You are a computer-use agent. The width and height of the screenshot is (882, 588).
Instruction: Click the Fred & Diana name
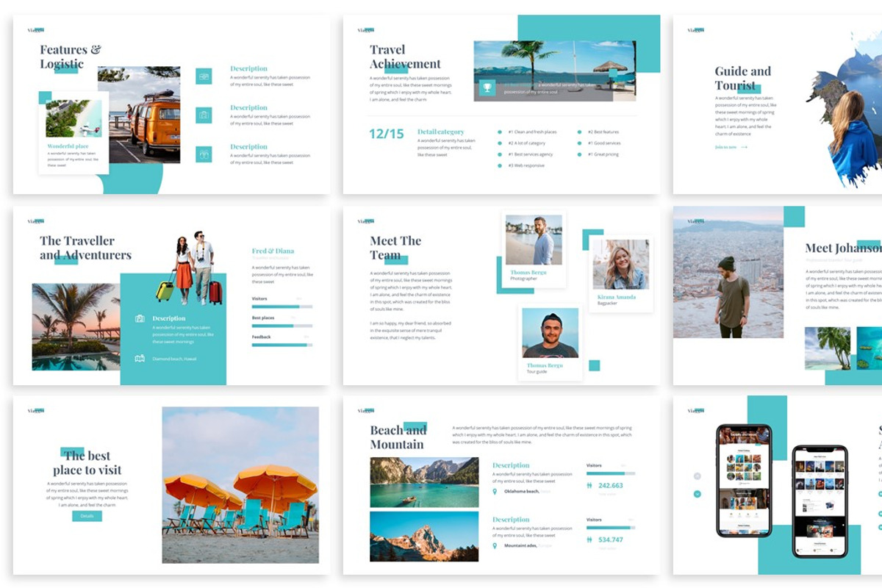tap(273, 251)
